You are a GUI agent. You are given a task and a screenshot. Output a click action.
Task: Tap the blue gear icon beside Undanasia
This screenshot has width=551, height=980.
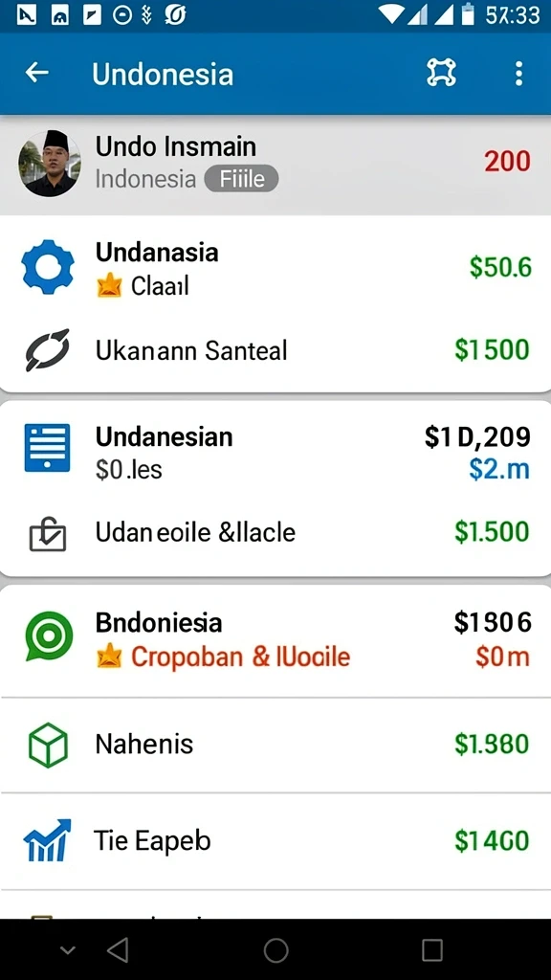[x=48, y=267]
